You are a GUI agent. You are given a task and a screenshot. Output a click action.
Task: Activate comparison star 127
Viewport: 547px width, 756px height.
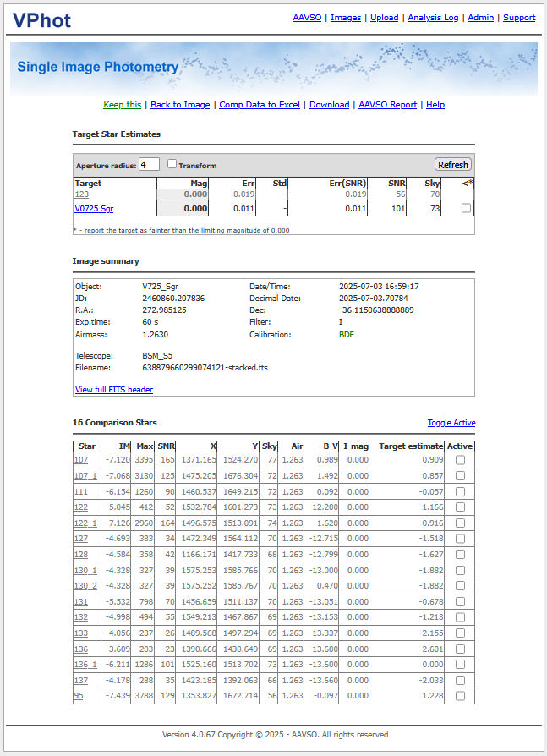[x=460, y=539]
